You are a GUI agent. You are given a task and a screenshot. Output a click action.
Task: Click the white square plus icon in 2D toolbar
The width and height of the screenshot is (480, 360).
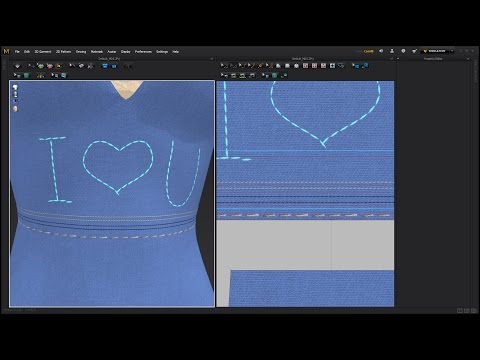coord(332,66)
